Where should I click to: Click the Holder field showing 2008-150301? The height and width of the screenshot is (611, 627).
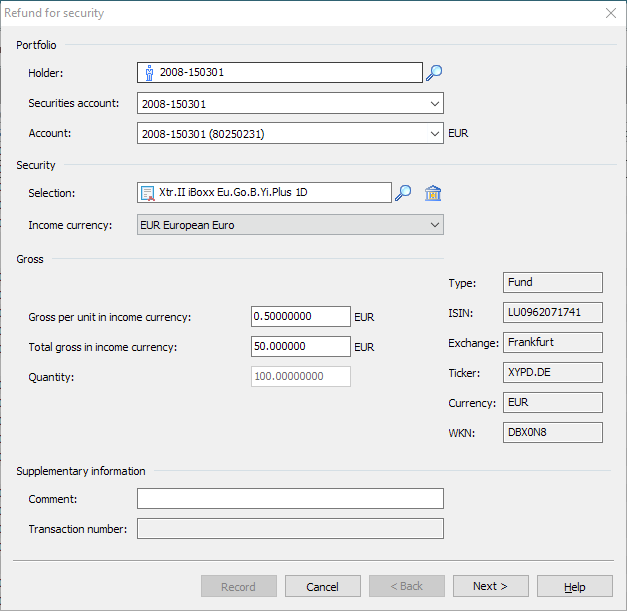click(x=285, y=72)
